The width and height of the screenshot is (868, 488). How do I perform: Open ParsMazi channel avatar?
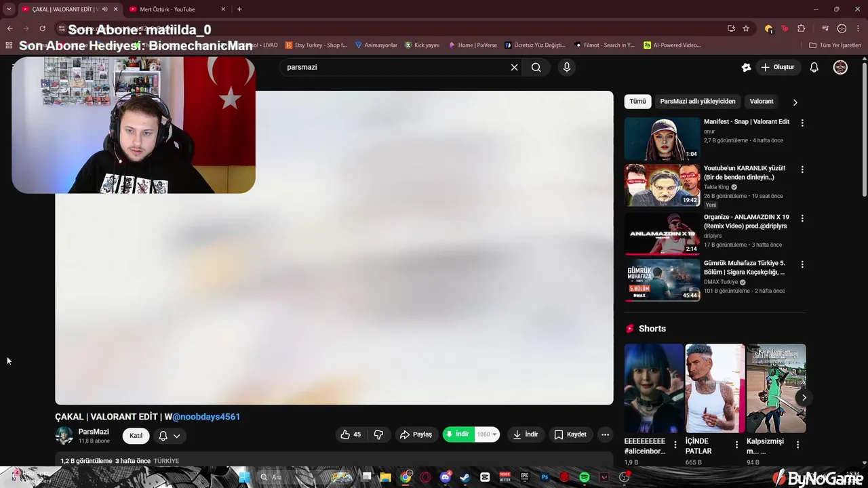click(64, 436)
